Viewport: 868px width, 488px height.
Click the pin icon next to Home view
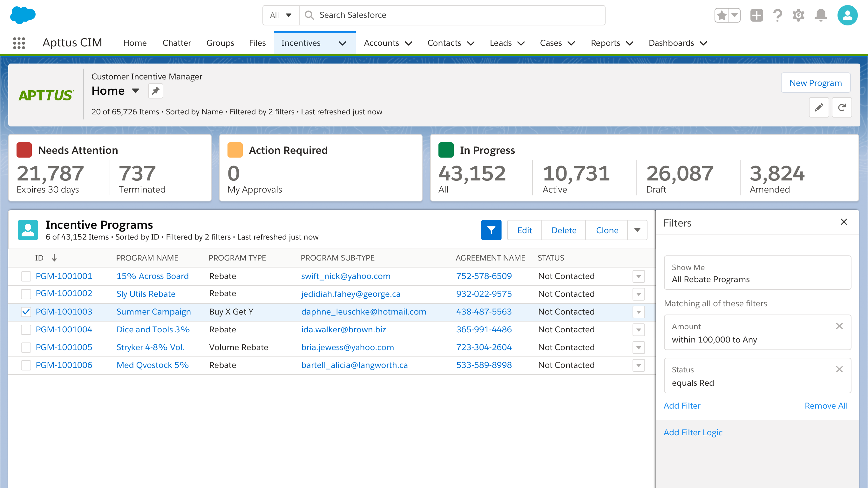(x=155, y=91)
